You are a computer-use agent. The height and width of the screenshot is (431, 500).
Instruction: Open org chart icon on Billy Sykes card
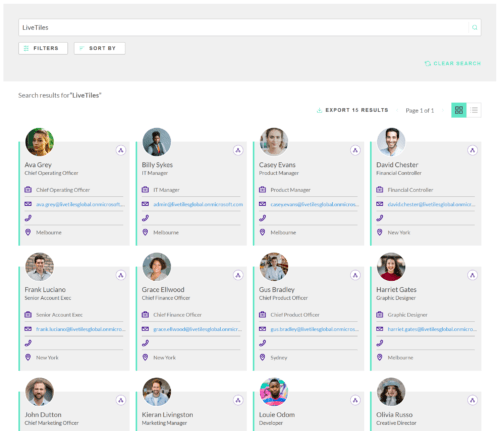click(x=238, y=150)
